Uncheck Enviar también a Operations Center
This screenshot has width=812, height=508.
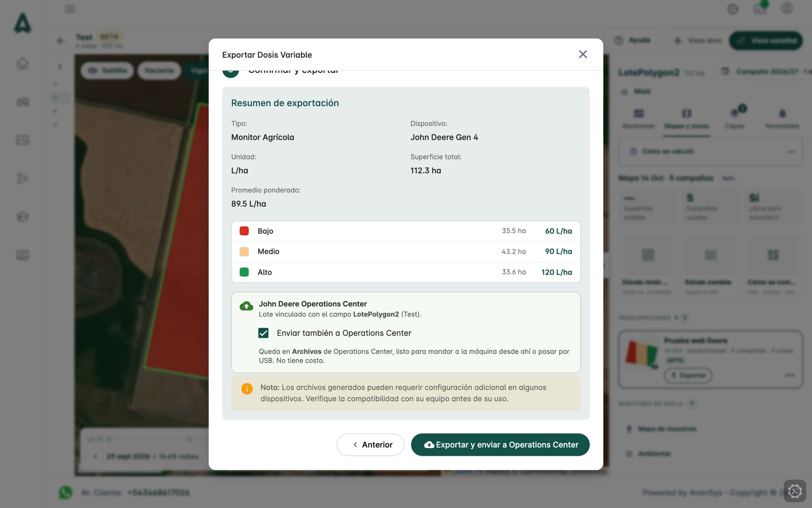tap(263, 333)
